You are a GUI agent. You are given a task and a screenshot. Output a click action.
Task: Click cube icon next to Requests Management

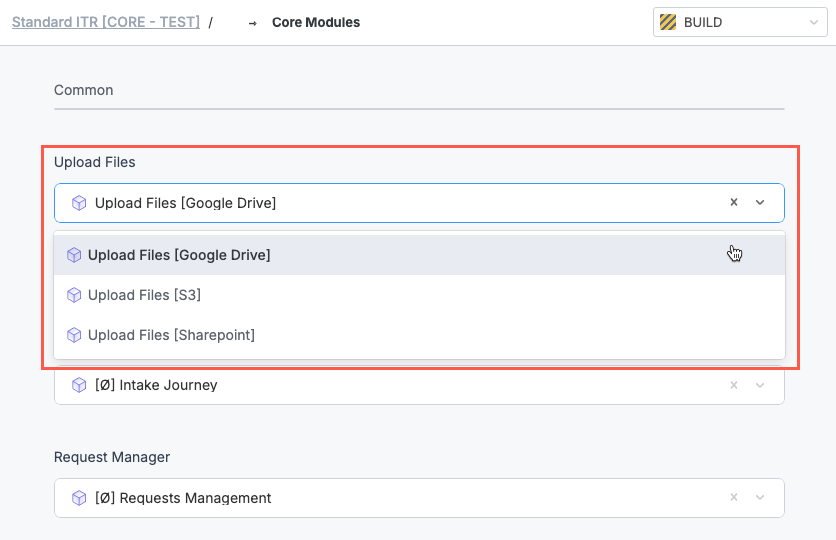79,498
